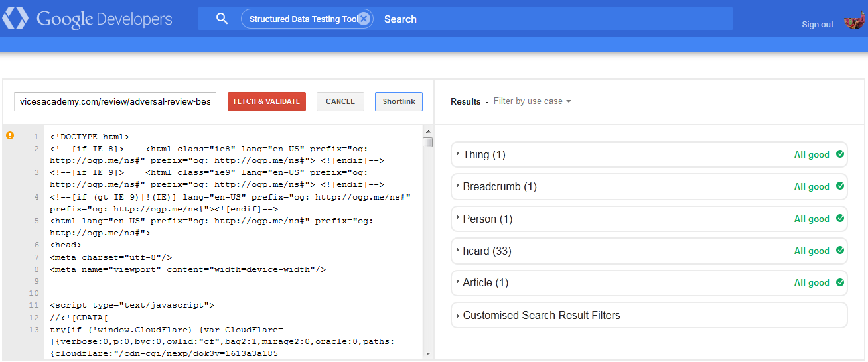The height and width of the screenshot is (362, 868).
Task: Click the All good status for Article
Action: tap(812, 282)
